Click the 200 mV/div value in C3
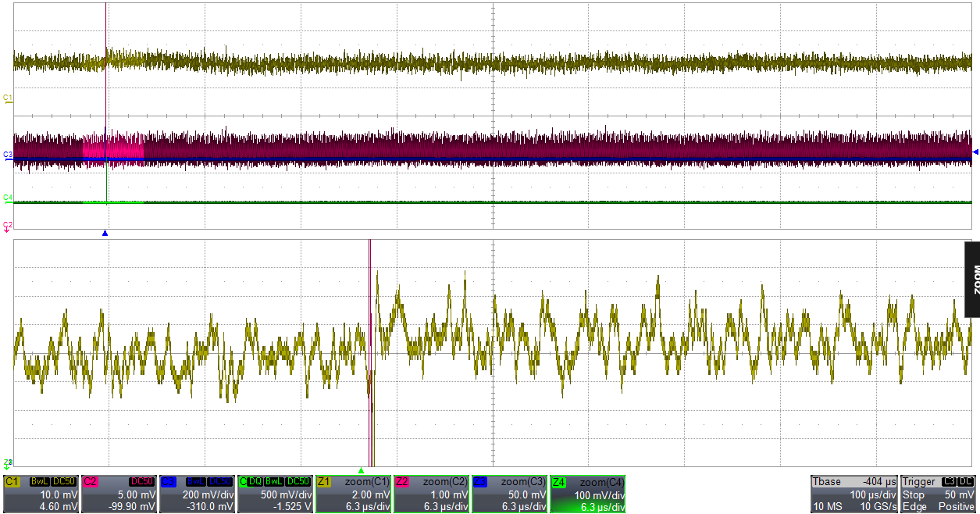 point(209,495)
